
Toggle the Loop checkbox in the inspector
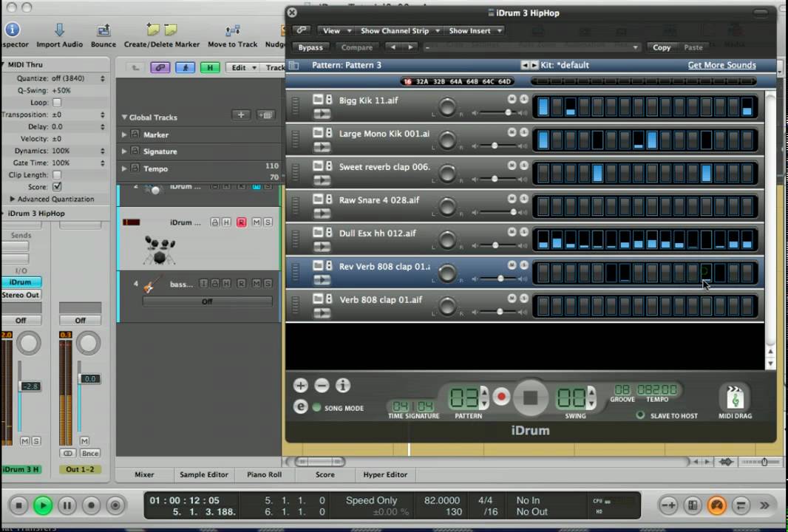point(57,103)
